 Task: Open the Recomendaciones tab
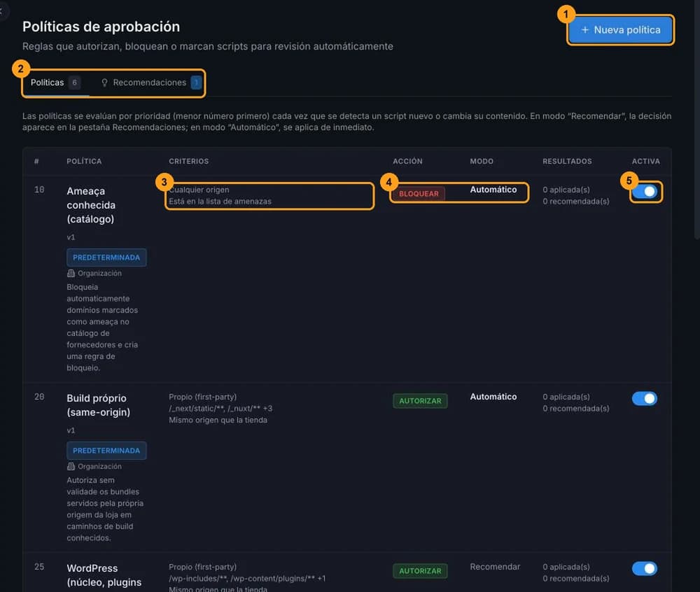151,83
